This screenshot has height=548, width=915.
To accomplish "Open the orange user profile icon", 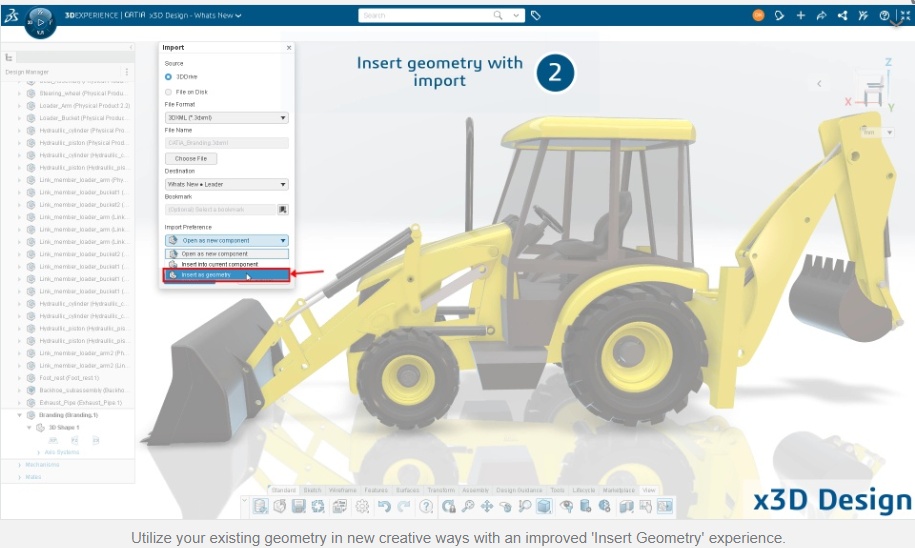I will tap(758, 16).
